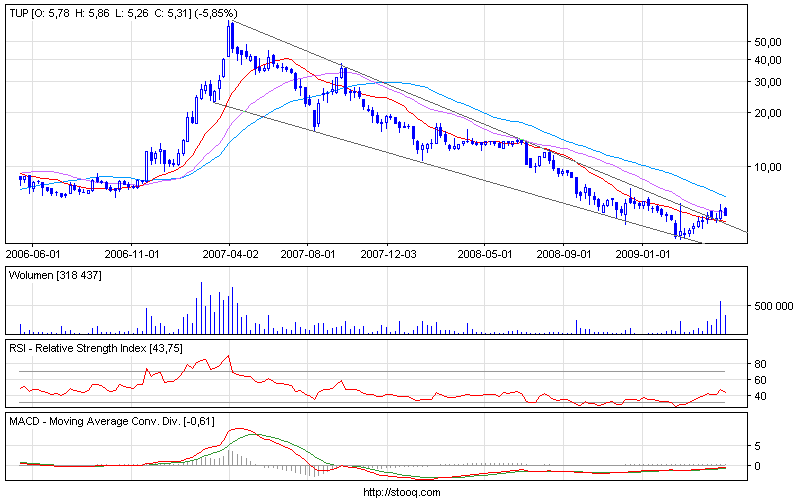Click the 2007-04-02 date axis label
The width and height of the screenshot is (800, 500).
(230, 255)
